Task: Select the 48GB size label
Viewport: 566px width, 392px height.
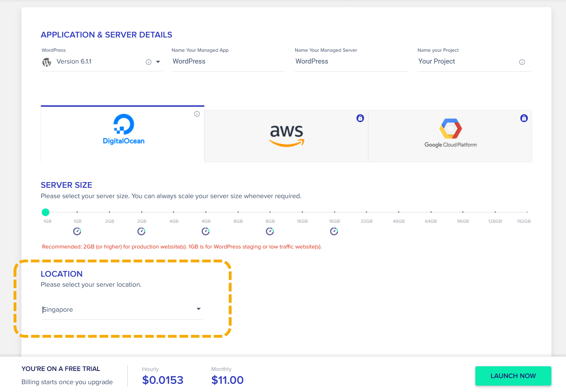Action: [399, 221]
